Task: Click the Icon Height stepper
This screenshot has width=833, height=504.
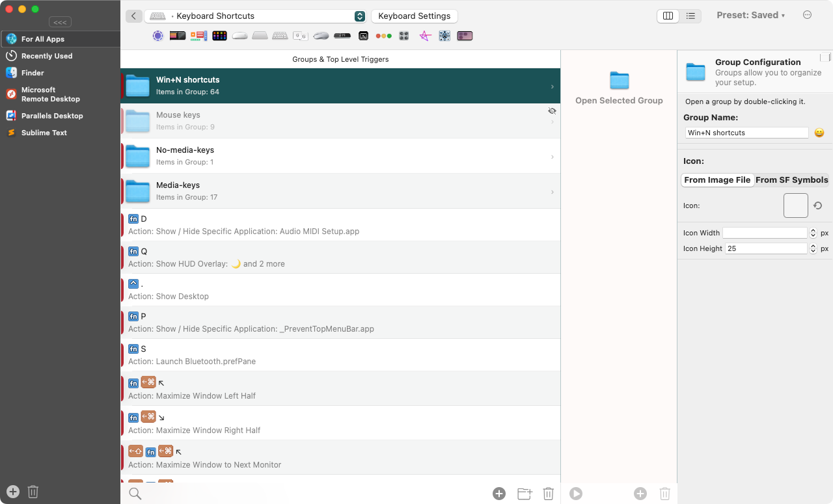Action: [x=813, y=248]
